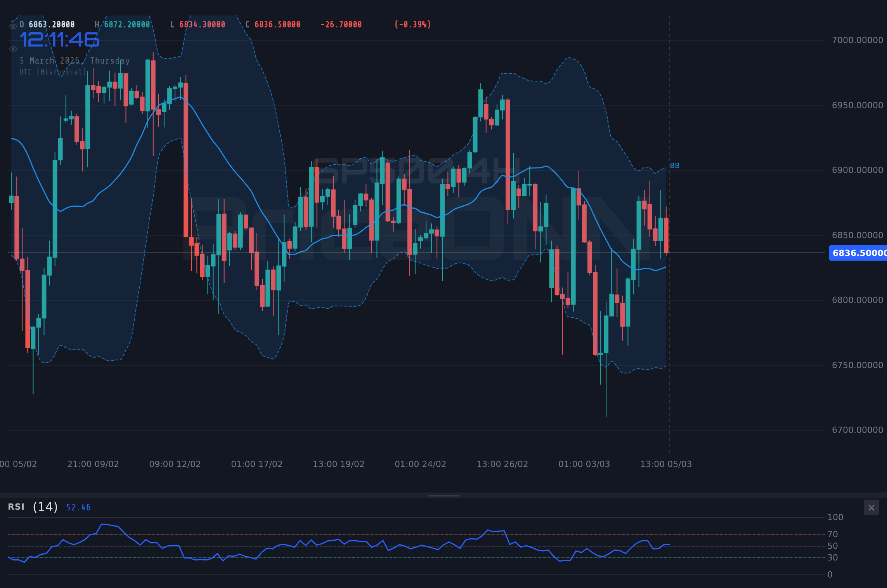Click the RSI axis label 100
This screenshot has width=887, height=588.
[x=835, y=517]
